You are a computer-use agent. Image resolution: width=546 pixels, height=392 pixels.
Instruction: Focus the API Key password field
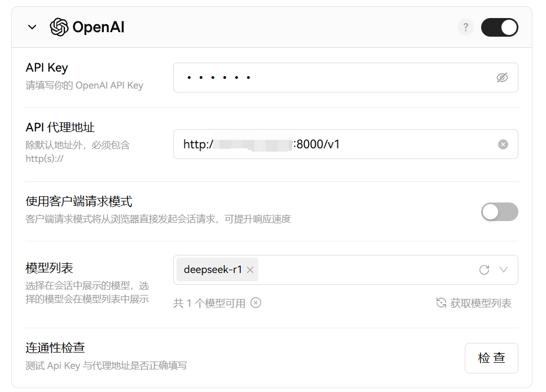point(333,78)
